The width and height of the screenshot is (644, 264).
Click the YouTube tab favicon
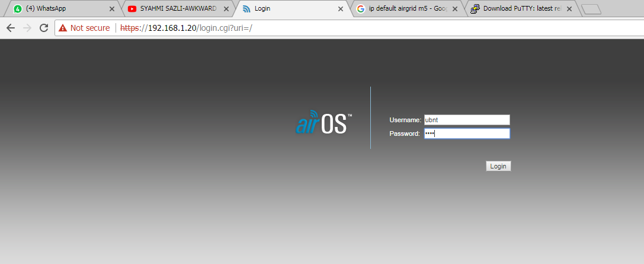pyautogui.click(x=132, y=9)
